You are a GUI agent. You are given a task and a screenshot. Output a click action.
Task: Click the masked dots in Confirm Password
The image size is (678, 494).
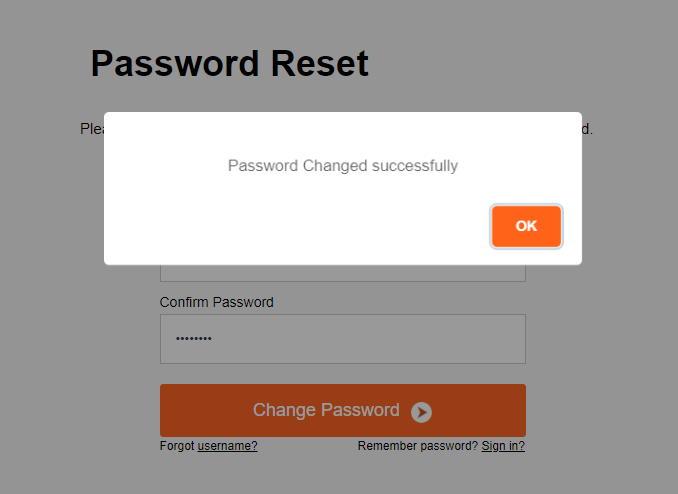coord(194,339)
